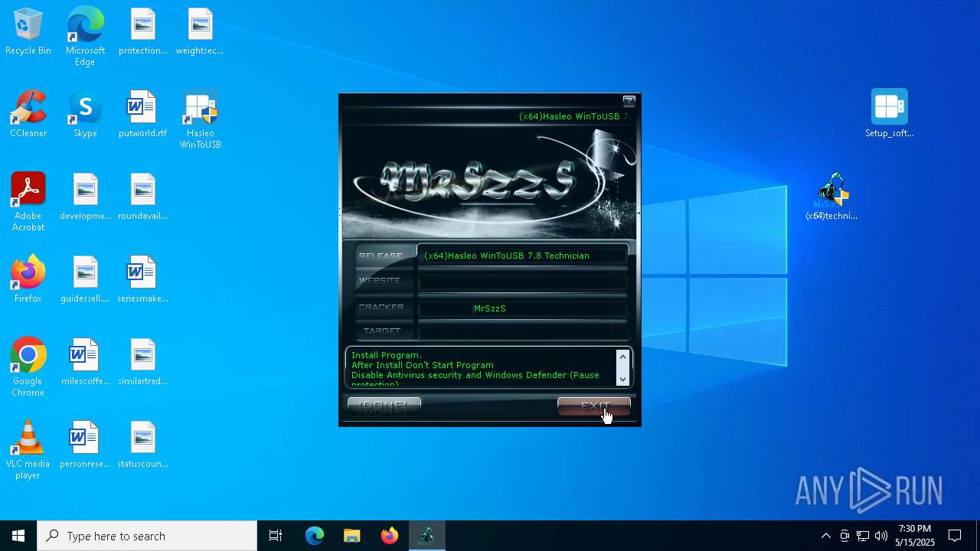Click the DONE button in MrSzzS patcher
This screenshot has width=980, height=551.
pos(384,406)
